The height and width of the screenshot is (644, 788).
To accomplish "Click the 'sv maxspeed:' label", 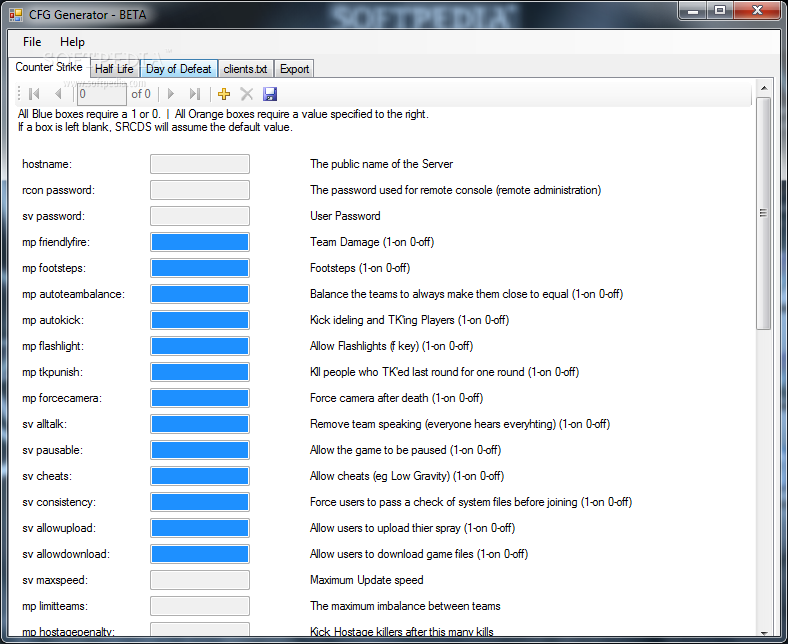I will point(55,580).
